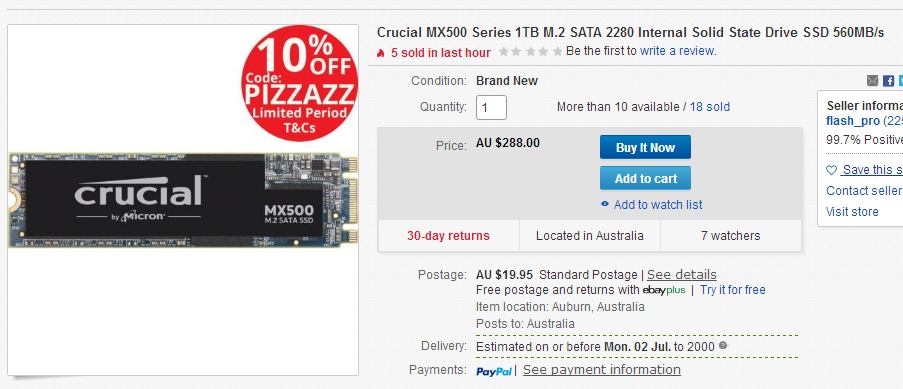Open the Crucial MX500 product image
The height and width of the screenshot is (389, 903).
coord(183,200)
